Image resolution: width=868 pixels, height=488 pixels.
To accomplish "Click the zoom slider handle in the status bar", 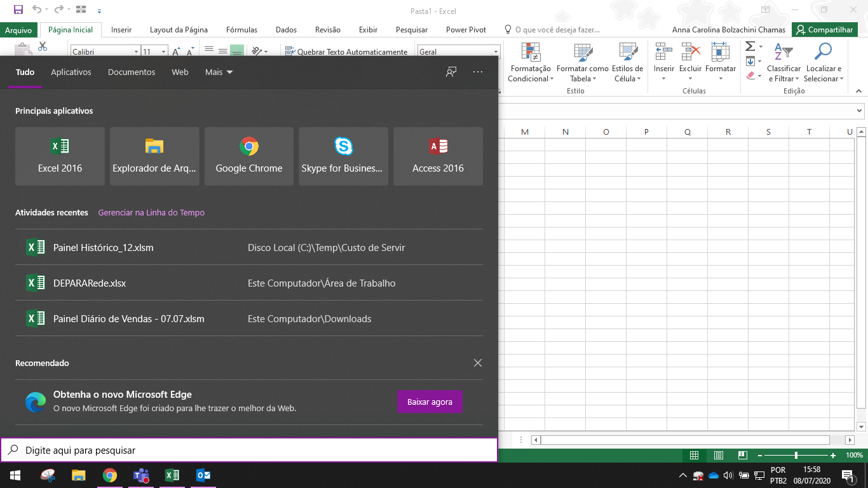I will point(796,456).
